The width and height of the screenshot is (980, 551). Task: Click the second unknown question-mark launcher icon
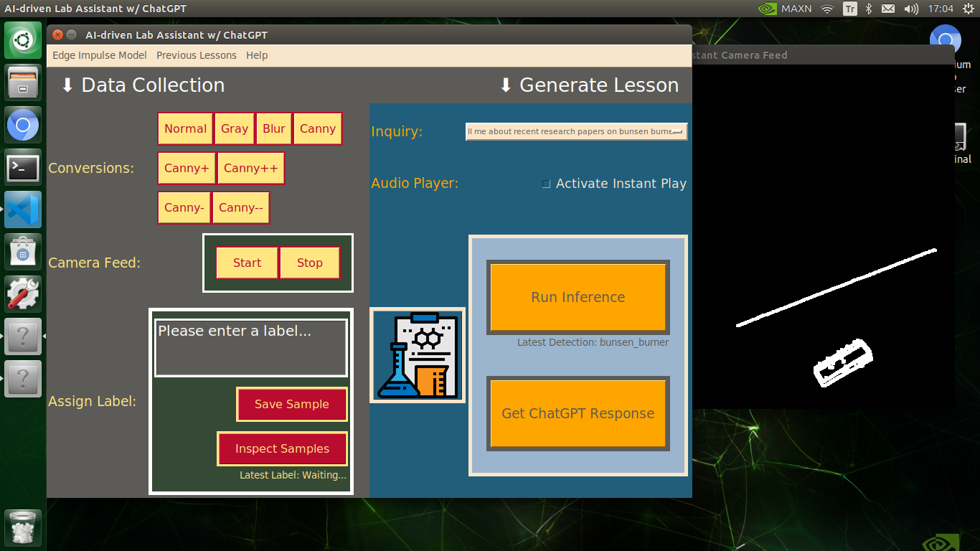(24, 379)
